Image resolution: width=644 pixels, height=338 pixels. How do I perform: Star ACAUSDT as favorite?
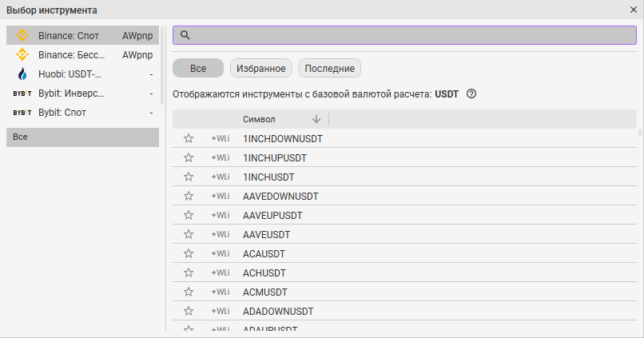(x=189, y=253)
